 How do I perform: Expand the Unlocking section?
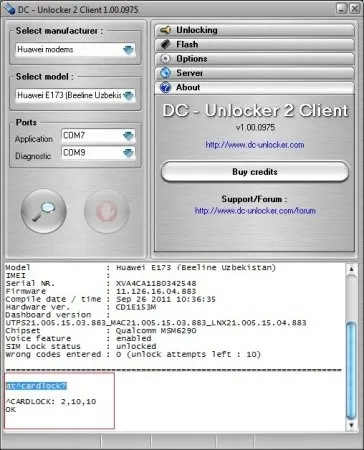click(254, 30)
